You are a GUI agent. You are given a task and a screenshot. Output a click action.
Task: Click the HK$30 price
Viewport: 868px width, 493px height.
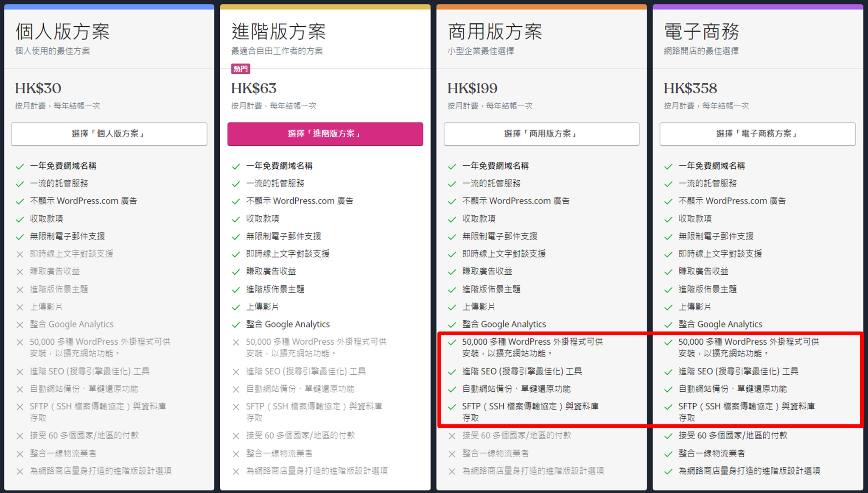pos(38,88)
